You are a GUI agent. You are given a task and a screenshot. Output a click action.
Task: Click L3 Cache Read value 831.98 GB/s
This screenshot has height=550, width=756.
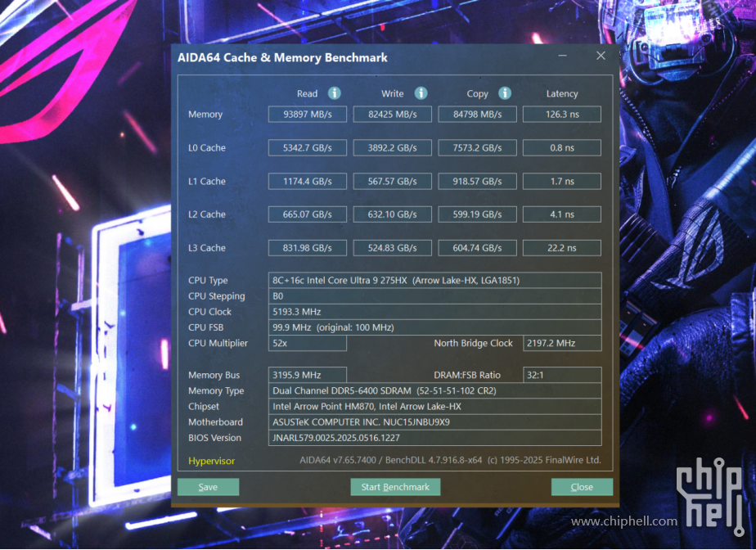[x=308, y=248]
